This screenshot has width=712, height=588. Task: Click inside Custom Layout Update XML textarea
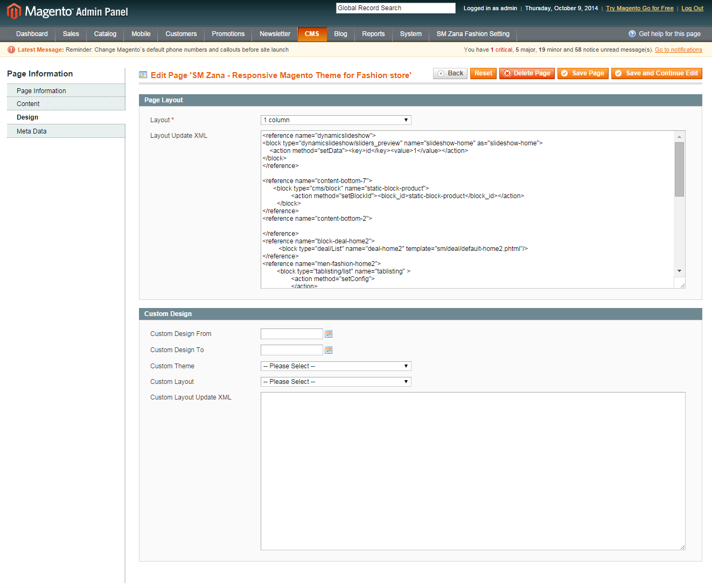[x=473, y=471]
